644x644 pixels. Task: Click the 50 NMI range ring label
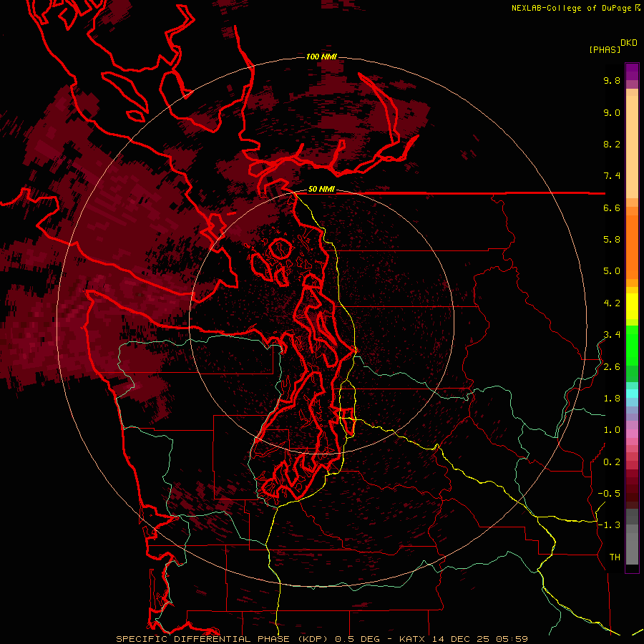click(321, 189)
